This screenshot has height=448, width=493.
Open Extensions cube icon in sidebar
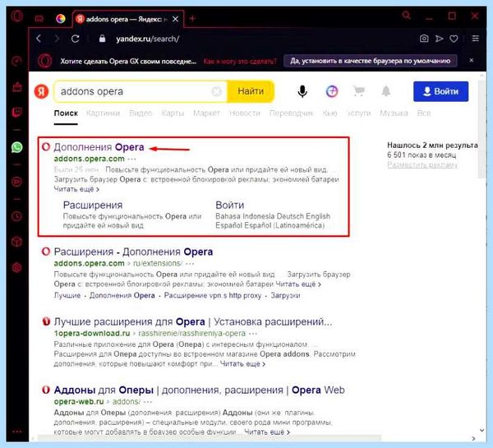16,242
